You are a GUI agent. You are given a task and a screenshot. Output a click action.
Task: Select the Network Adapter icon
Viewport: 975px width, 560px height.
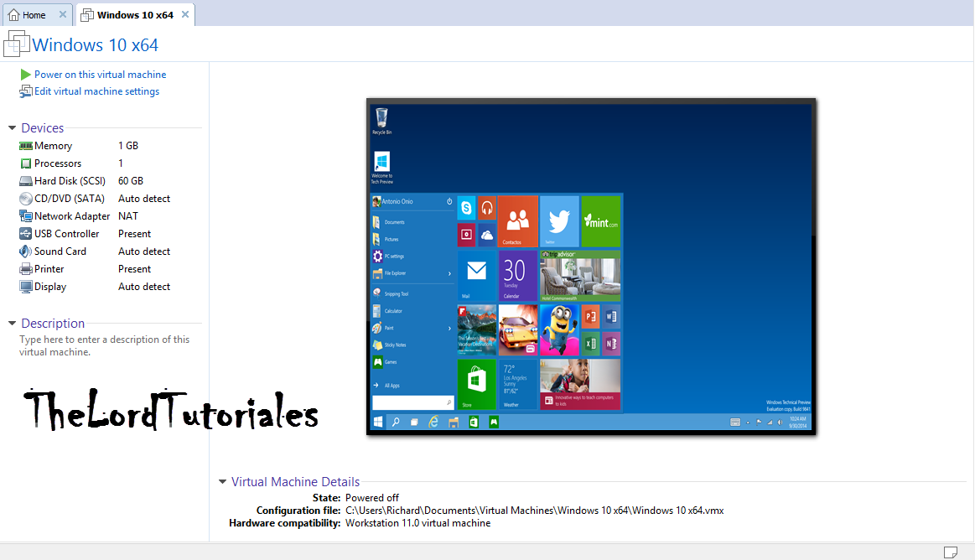[25, 216]
